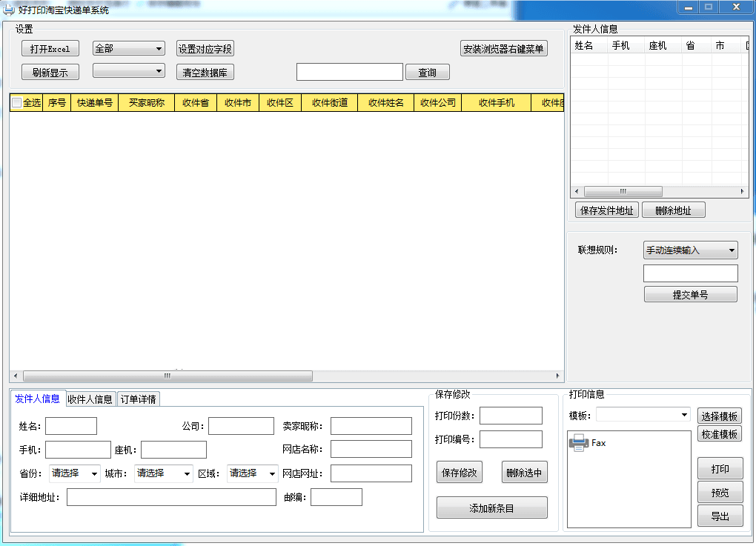This screenshot has height=546, width=756.
Task: Focus the 打印份数 input field
Action: [511, 416]
